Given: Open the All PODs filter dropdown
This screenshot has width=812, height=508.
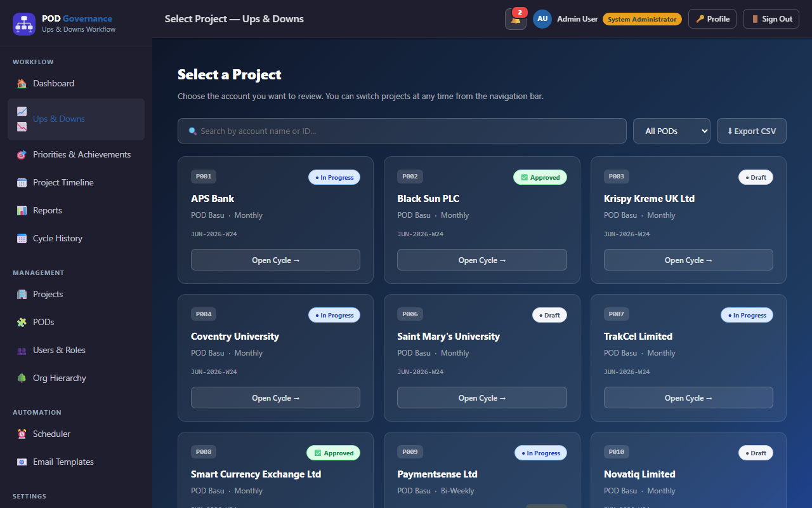Looking at the screenshot, I should pos(672,131).
